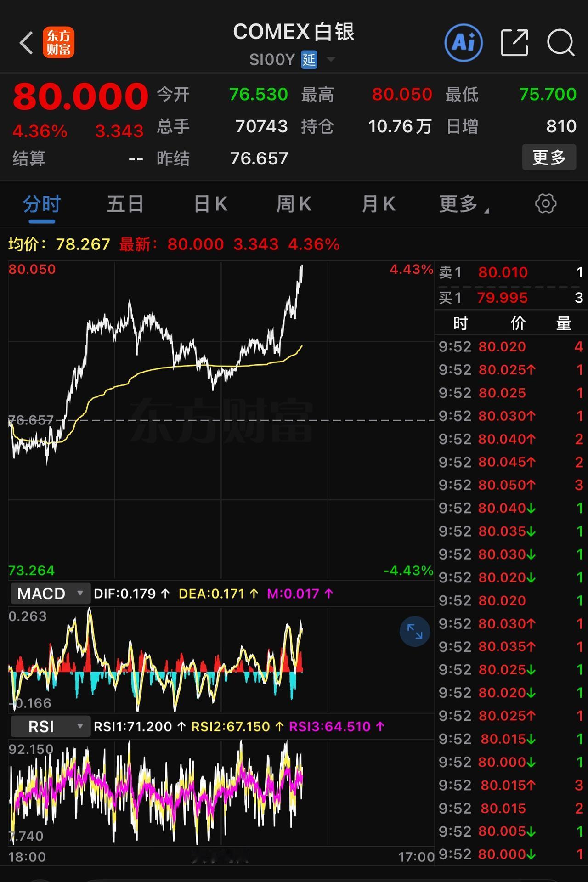Switch to the 月K tab
This screenshot has width=588, height=882.
[x=379, y=204]
